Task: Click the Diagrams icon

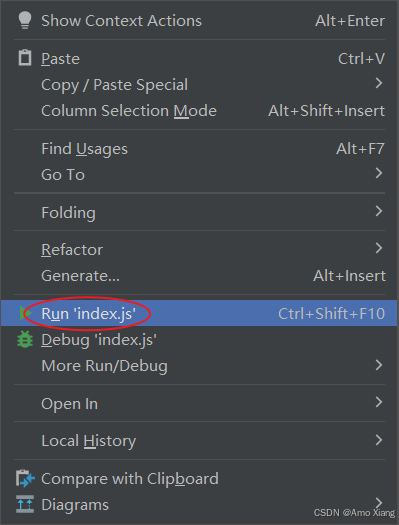Action: 25,504
